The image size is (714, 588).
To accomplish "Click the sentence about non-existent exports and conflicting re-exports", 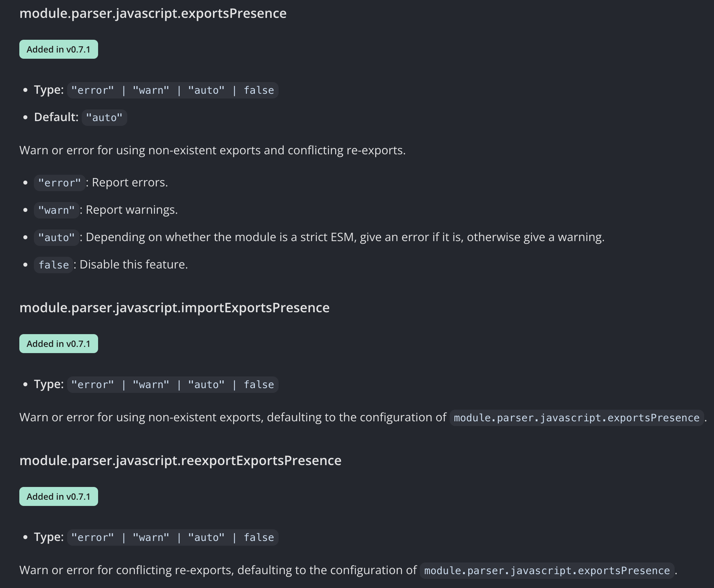I will (x=213, y=150).
